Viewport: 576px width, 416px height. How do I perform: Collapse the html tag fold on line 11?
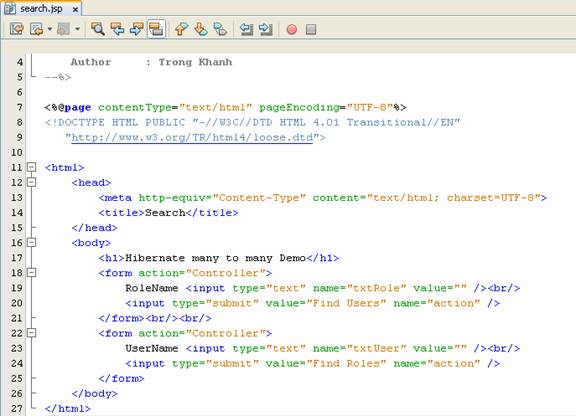tap(32, 167)
